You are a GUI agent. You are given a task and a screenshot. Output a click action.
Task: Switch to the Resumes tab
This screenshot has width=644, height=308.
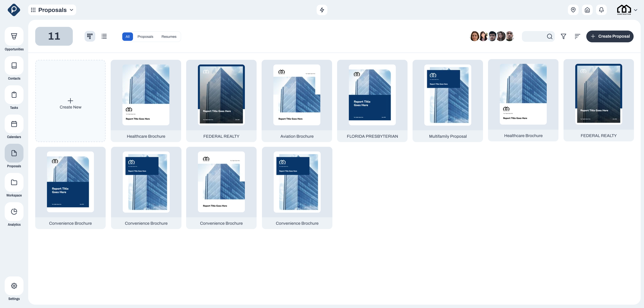click(x=169, y=37)
